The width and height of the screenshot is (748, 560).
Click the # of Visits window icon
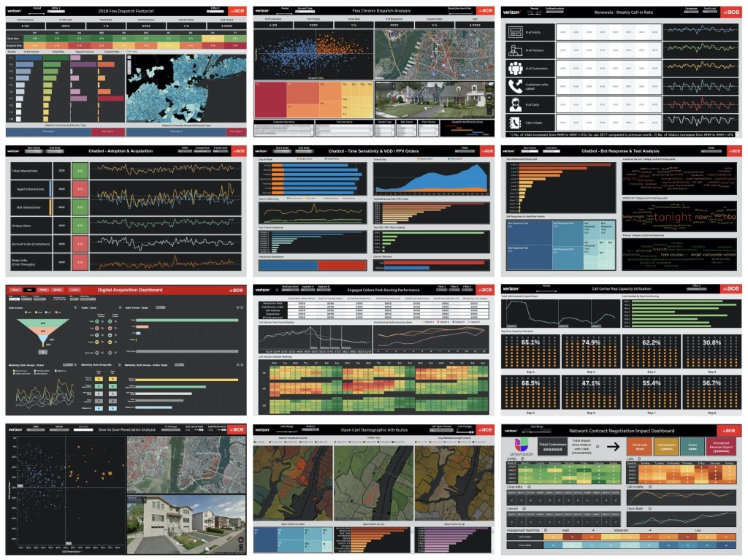click(x=515, y=33)
